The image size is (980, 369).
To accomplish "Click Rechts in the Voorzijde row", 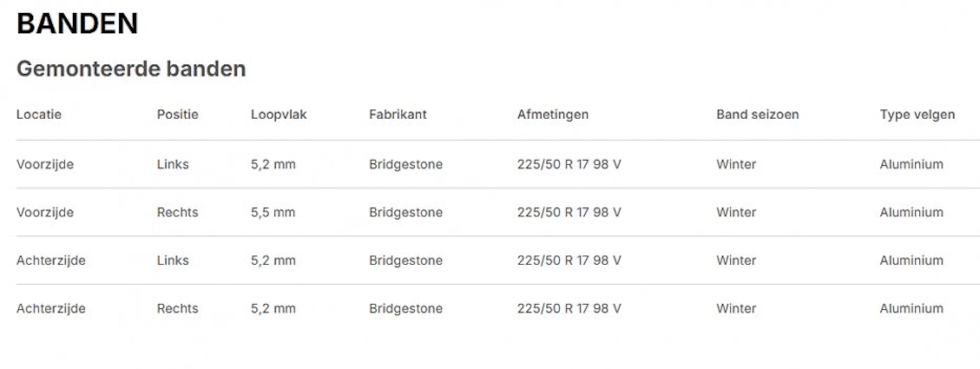I will pyautogui.click(x=177, y=213).
